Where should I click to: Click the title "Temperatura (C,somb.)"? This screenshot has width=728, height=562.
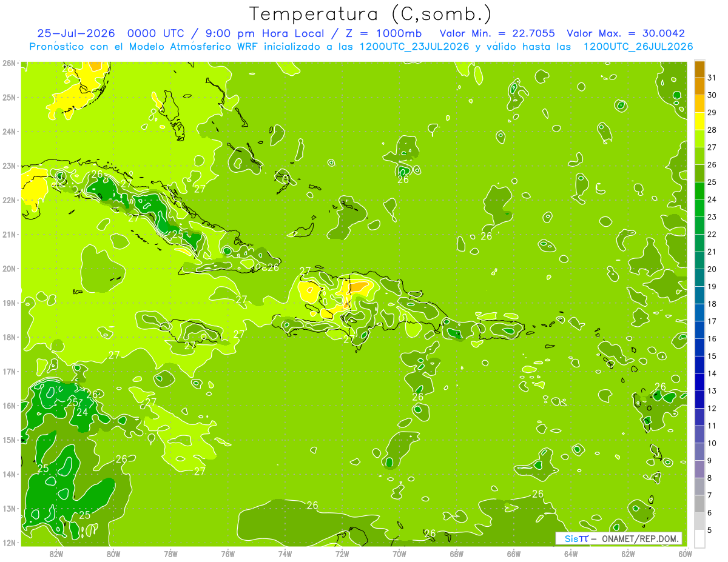point(370,13)
